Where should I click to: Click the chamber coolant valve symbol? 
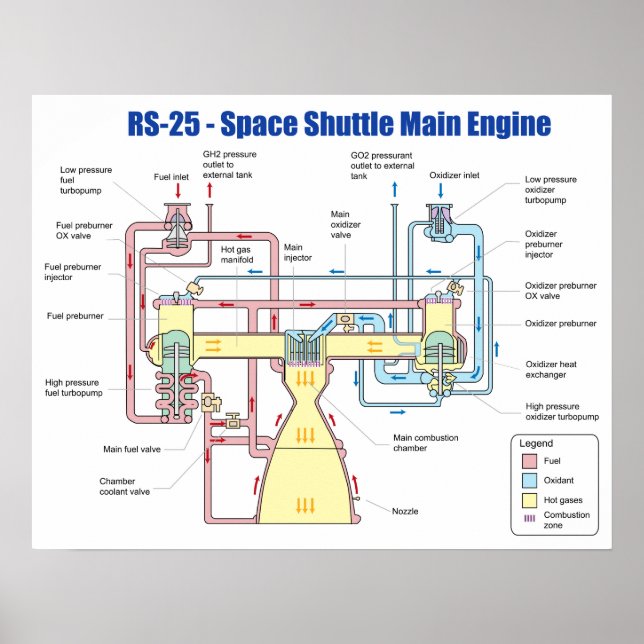(234, 422)
